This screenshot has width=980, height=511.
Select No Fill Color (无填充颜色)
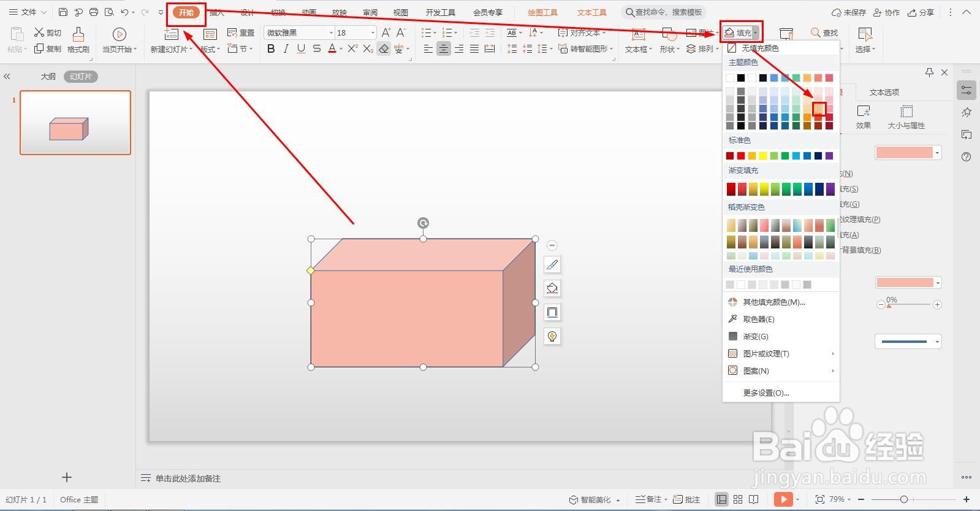pyautogui.click(x=780, y=48)
